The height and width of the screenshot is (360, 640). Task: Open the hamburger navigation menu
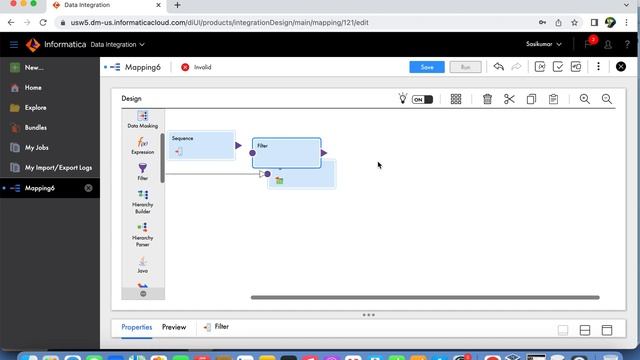coord(14,44)
